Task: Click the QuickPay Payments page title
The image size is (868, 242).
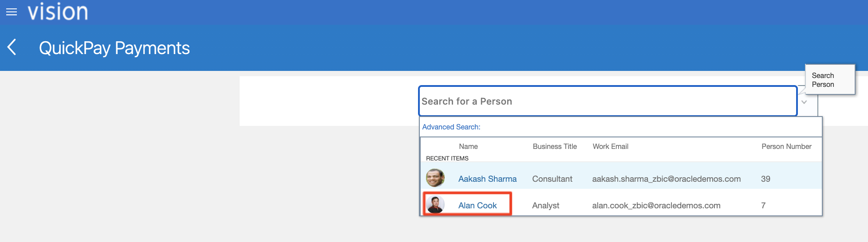Action: [114, 48]
